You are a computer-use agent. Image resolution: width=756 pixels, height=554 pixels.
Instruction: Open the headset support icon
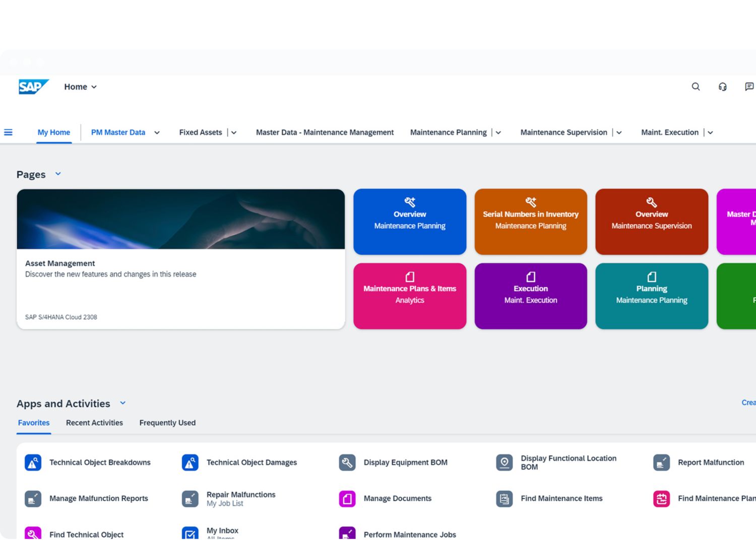[x=722, y=87]
